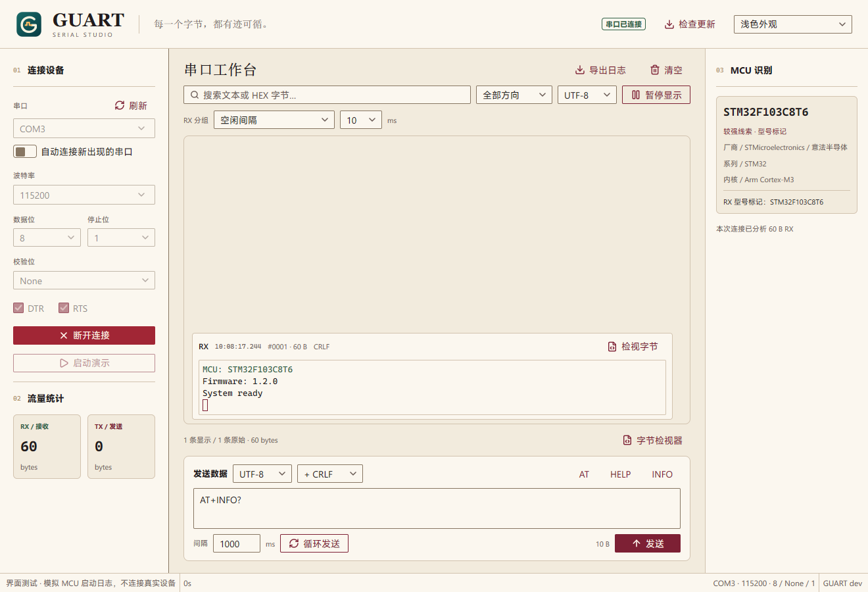The width and height of the screenshot is (868, 592).
Task: Click the X icon on 断开连接
Action: [x=64, y=335]
